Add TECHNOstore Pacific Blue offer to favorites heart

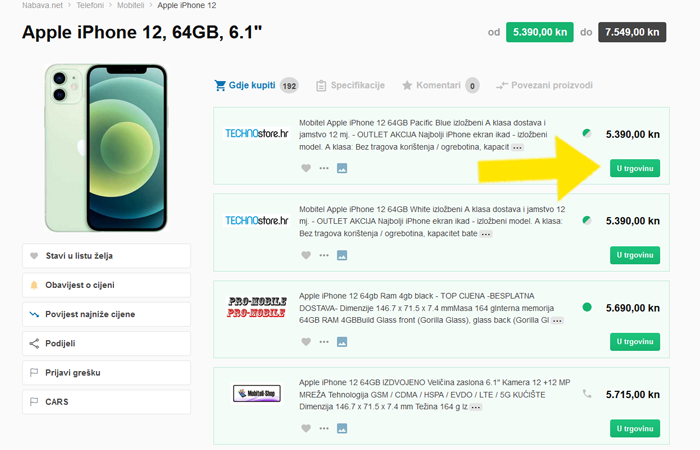coord(306,168)
